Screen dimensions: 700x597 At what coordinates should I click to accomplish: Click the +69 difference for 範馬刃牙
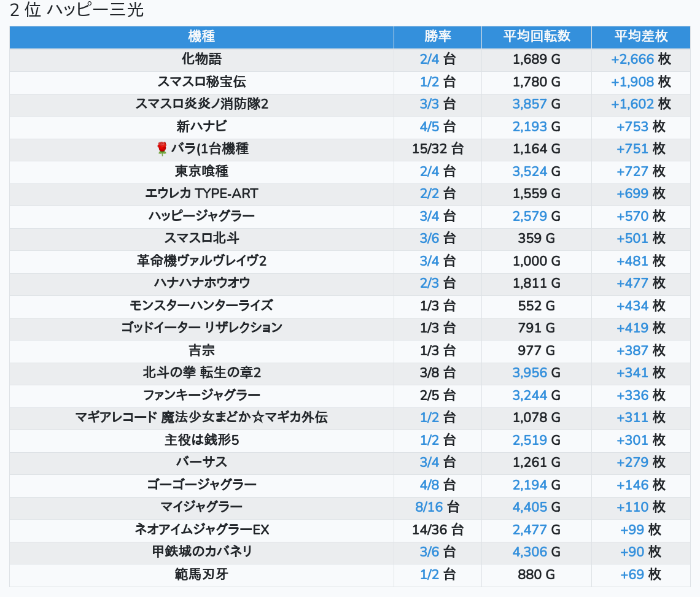point(632,574)
